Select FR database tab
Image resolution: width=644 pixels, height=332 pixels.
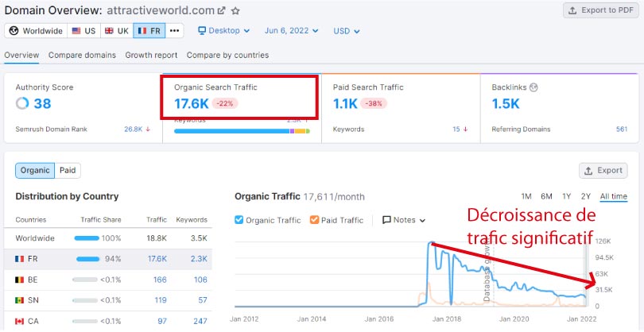149,31
